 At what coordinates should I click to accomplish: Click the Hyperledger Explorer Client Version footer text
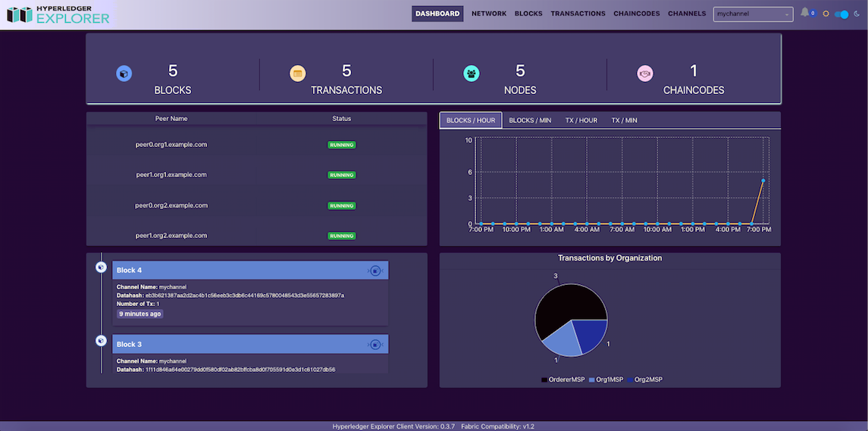tap(393, 426)
